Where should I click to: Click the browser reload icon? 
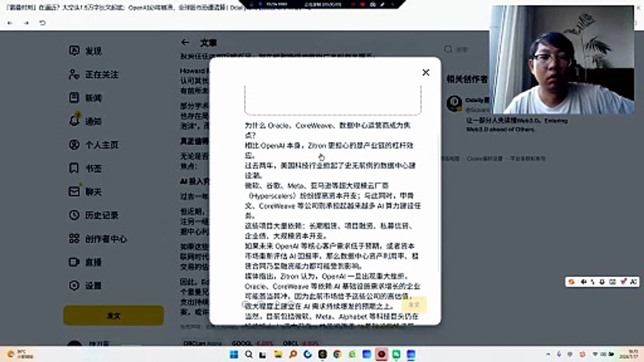point(42,23)
